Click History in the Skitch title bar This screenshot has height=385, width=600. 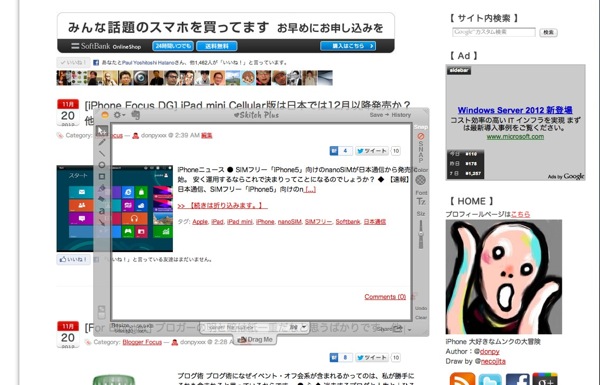(401, 115)
